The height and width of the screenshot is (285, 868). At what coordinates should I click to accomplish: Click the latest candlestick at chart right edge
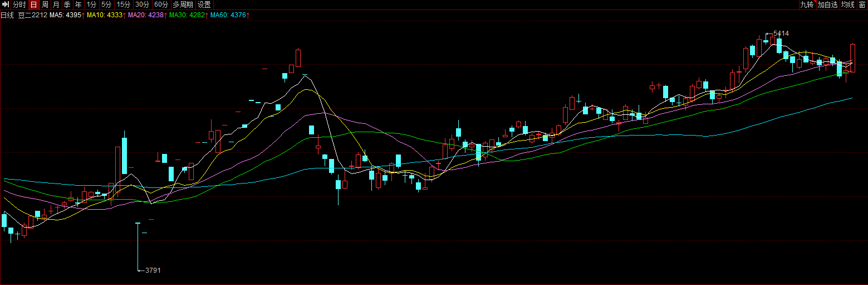point(852,58)
